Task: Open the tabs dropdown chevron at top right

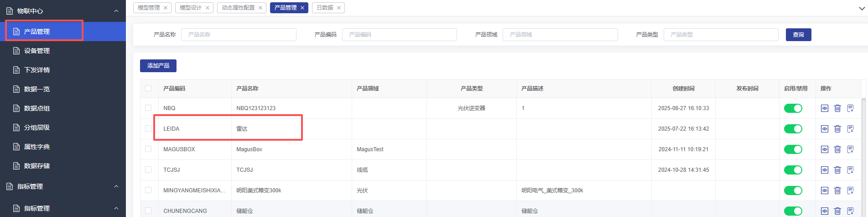Action: [x=862, y=8]
